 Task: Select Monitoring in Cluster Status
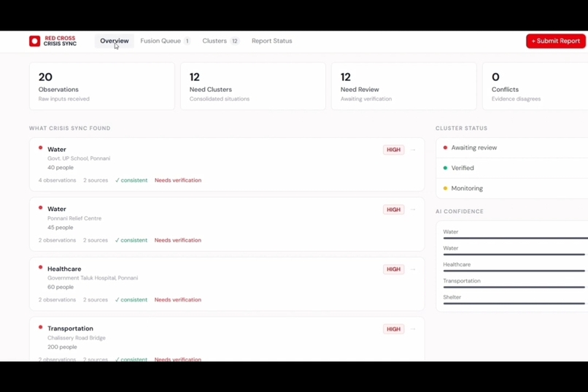pyautogui.click(x=512, y=188)
